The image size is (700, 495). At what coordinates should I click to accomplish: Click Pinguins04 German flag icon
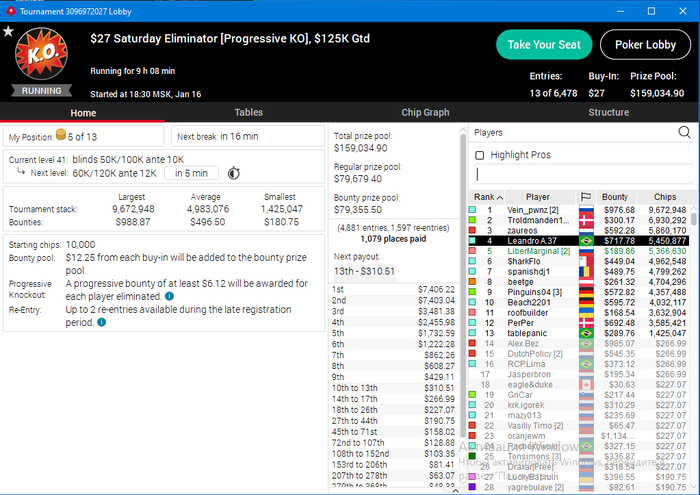[x=586, y=292]
